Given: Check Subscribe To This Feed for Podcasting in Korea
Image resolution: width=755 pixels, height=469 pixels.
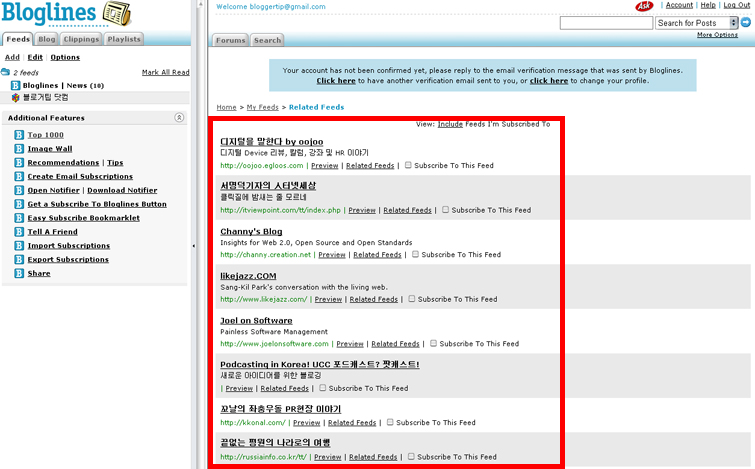Looking at the screenshot, I should coord(323,388).
